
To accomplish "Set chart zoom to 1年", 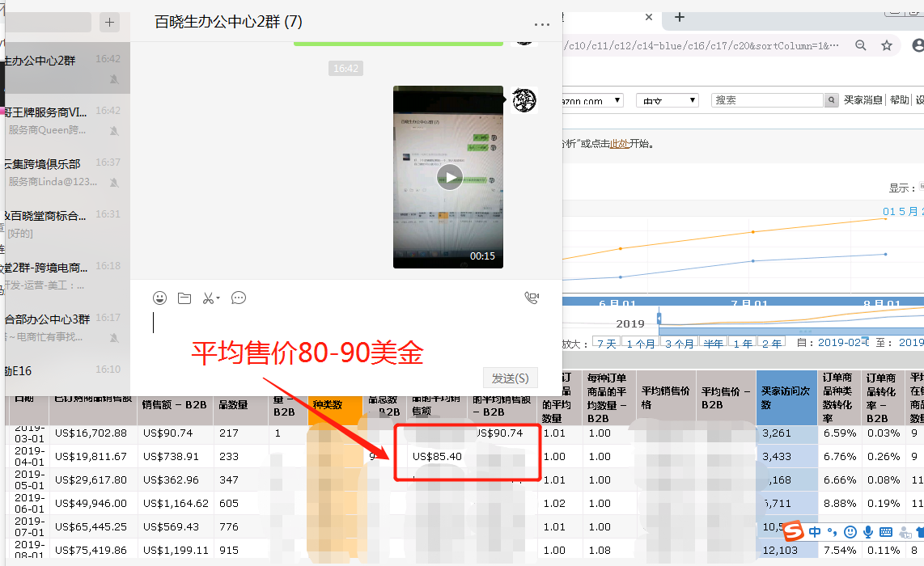I will 743,344.
